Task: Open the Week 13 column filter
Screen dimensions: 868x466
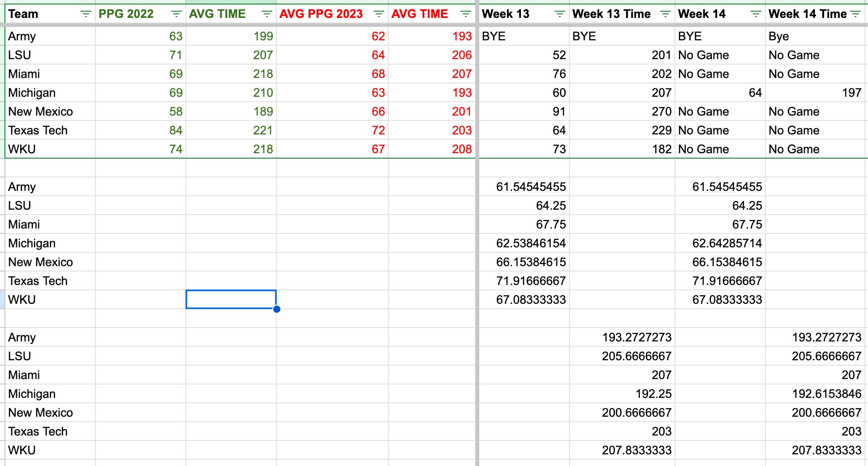Action: 560,14
